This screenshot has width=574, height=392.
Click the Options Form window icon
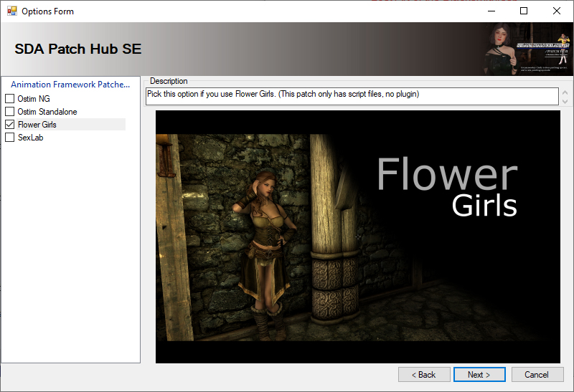pyautogui.click(x=11, y=11)
